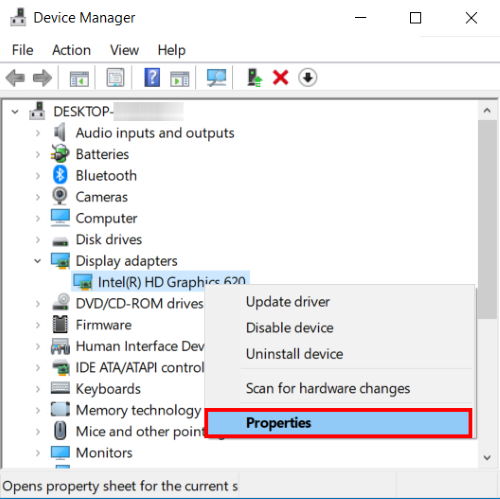Open the Help question-mark toolbar icon

(x=152, y=78)
